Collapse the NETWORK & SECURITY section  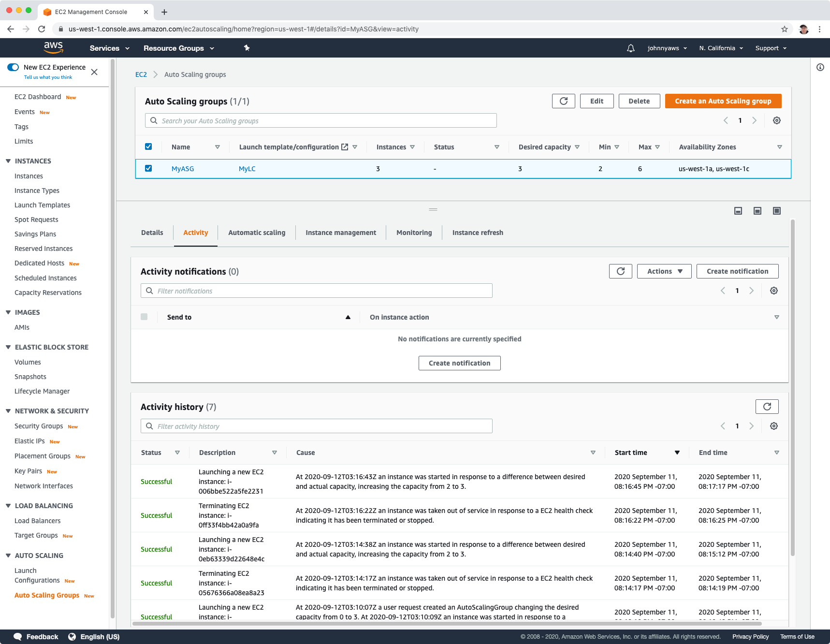[x=8, y=411]
